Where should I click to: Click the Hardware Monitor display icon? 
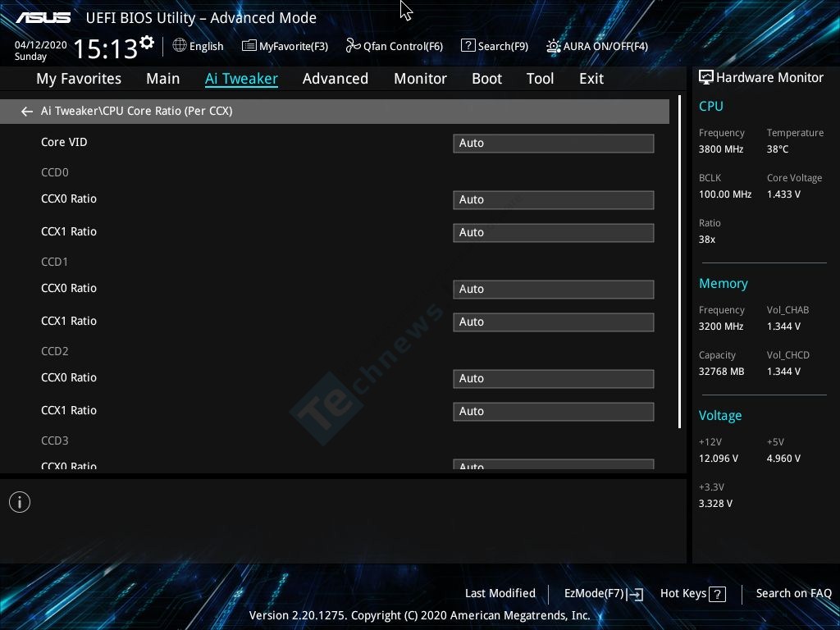point(706,78)
